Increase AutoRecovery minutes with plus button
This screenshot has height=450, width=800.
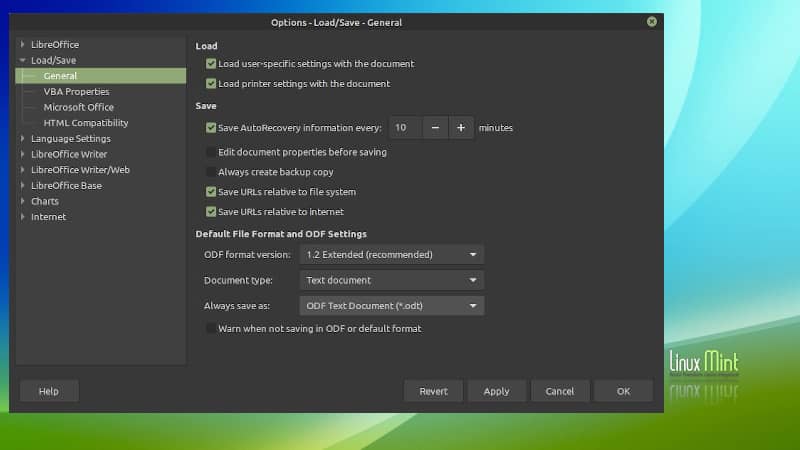click(461, 128)
